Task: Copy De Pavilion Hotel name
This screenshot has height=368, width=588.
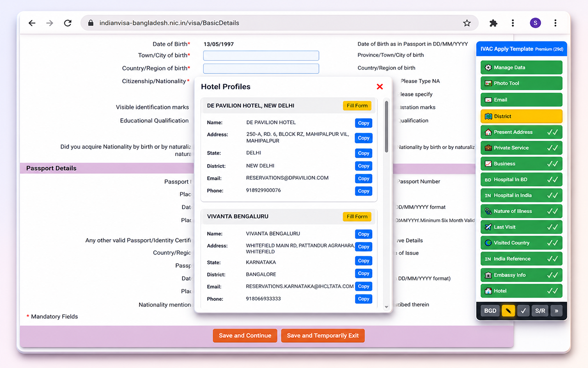Action: point(363,123)
